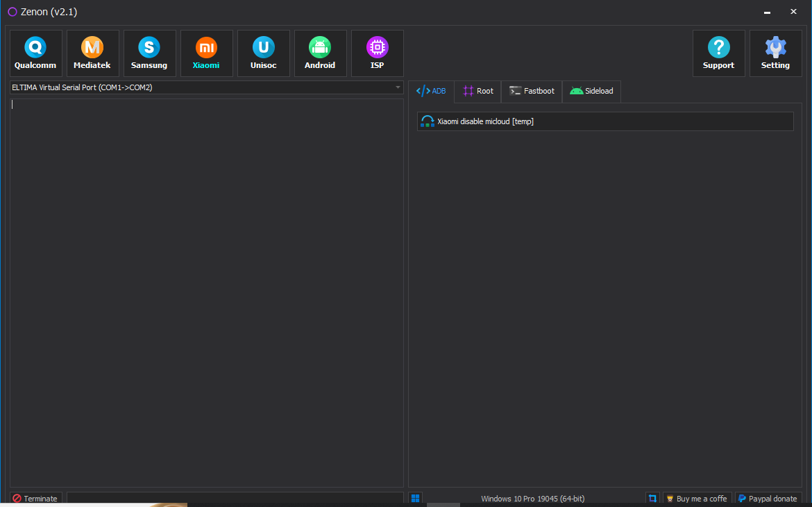This screenshot has height=507, width=812.
Task: Click inside the log output text area
Action: pos(207,293)
